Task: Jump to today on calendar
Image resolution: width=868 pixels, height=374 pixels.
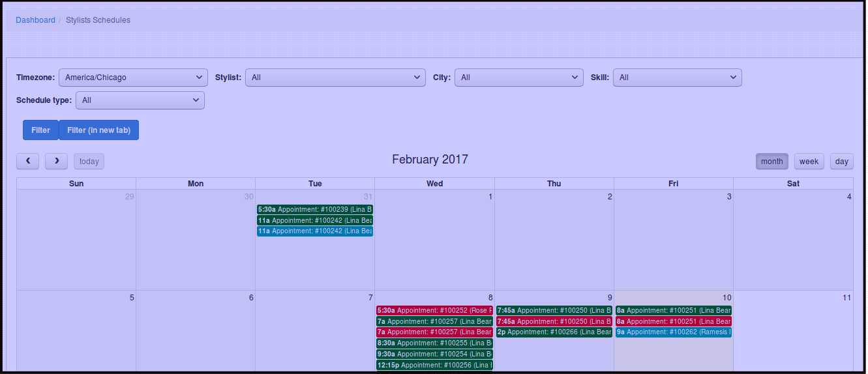Action: pos(89,162)
